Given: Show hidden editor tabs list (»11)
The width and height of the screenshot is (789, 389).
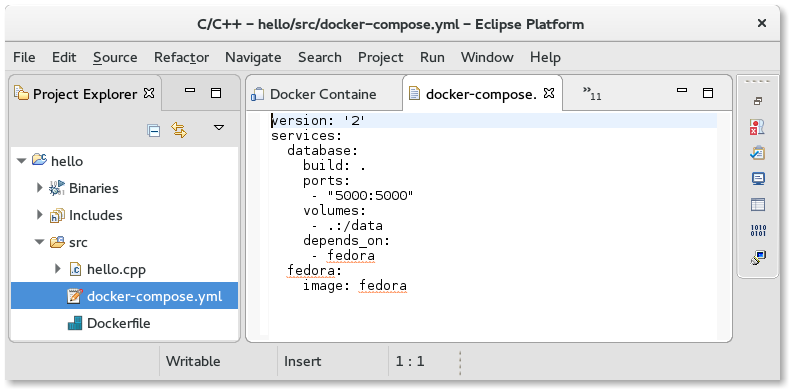Looking at the screenshot, I should [x=592, y=93].
